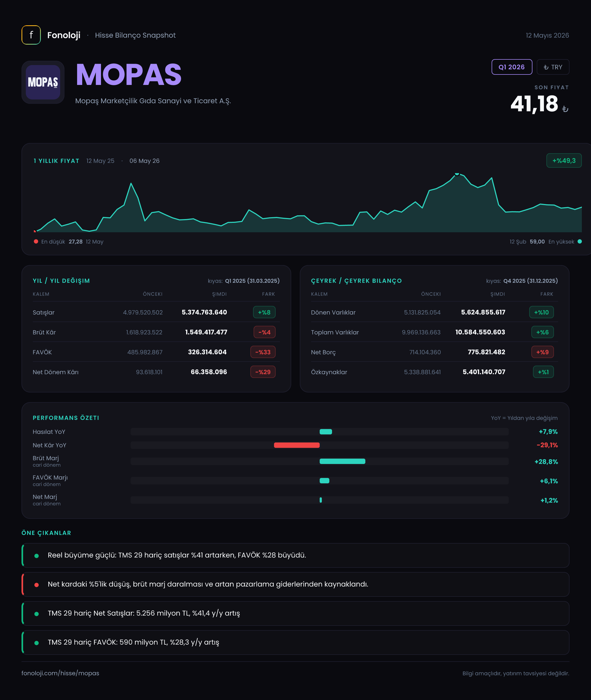Click the 'YIL / YIL DEĞIŞIM' section heading

click(61, 281)
